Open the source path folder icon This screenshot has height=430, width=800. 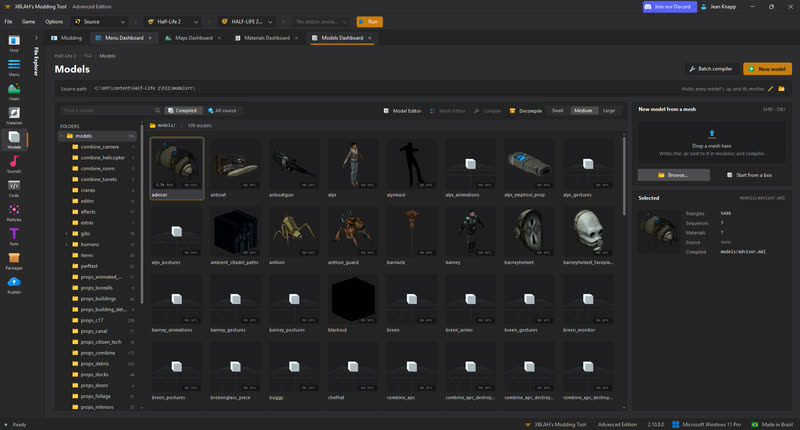[x=781, y=89]
